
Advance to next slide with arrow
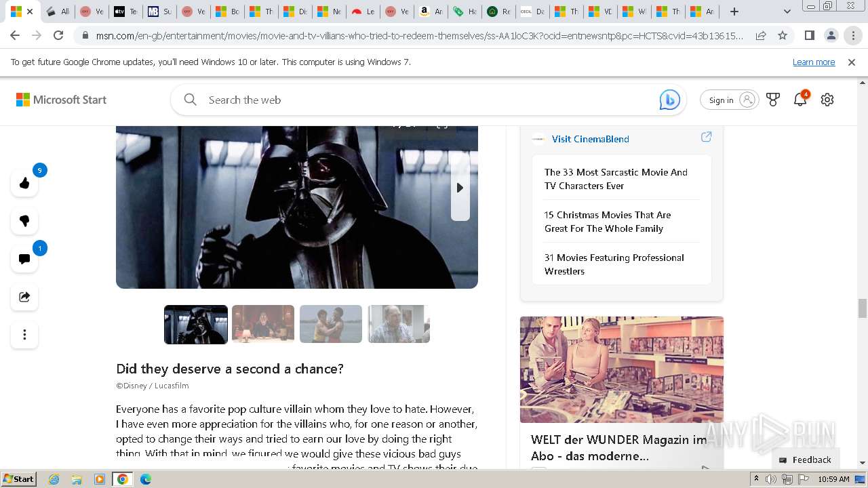click(460, 188)
